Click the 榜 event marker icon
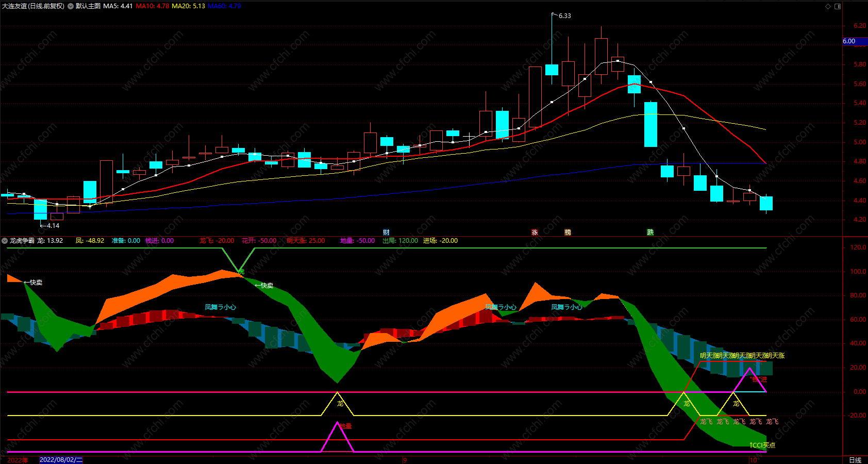The height and width of the screenshot is (464, 868). (x=567, y=233)
